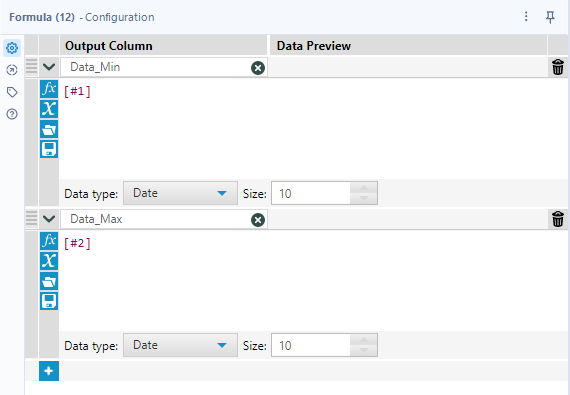This screenshot has height=395, width=570.
Task: Open functions (fx) list for Data_Max
Action: tap(49, 241)
